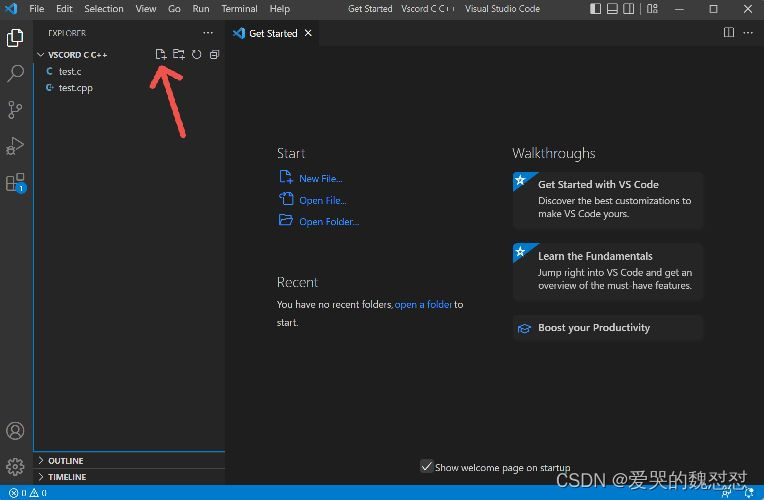Uncheck Show welcome page on startup

(426, 466)
